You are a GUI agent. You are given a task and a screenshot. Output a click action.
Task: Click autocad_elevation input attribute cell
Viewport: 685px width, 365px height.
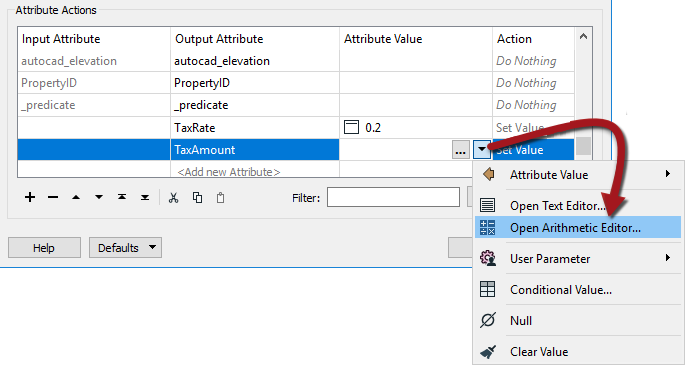click(x=94, y=61)
